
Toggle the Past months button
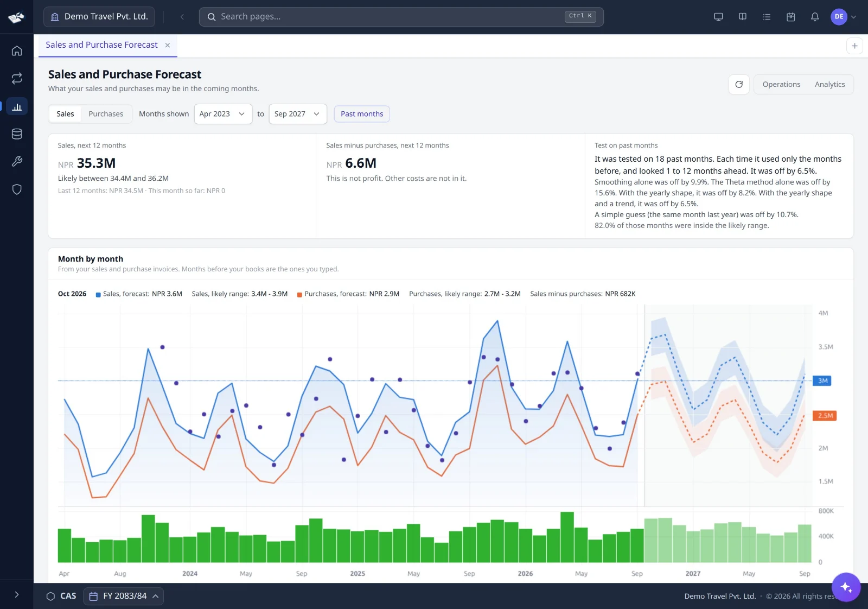coord(362,114)
